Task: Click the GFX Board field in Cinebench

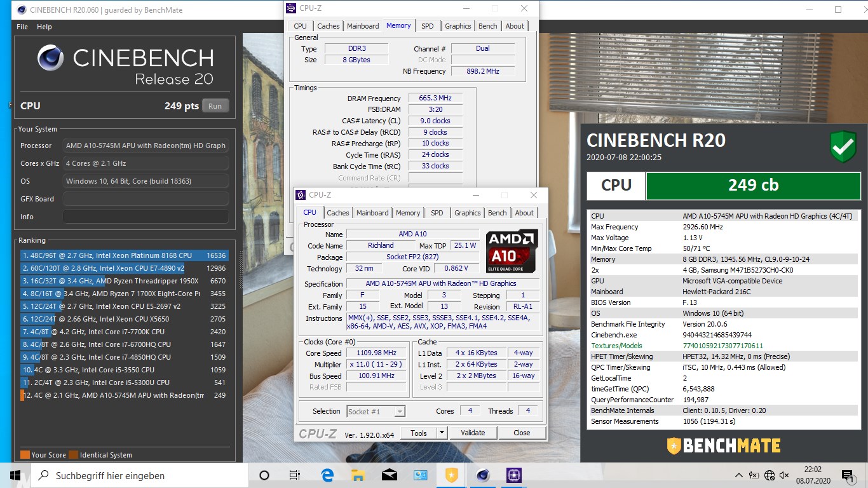Action: pyautogui.click(x=146, y=199)
